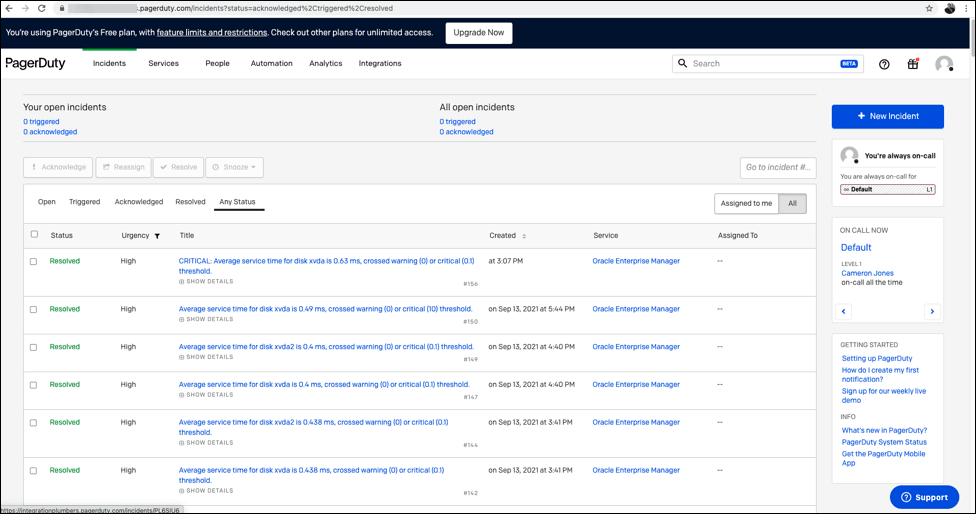Click the Urgency filter funnel icon
976x514 pixels.
(157, 236)
